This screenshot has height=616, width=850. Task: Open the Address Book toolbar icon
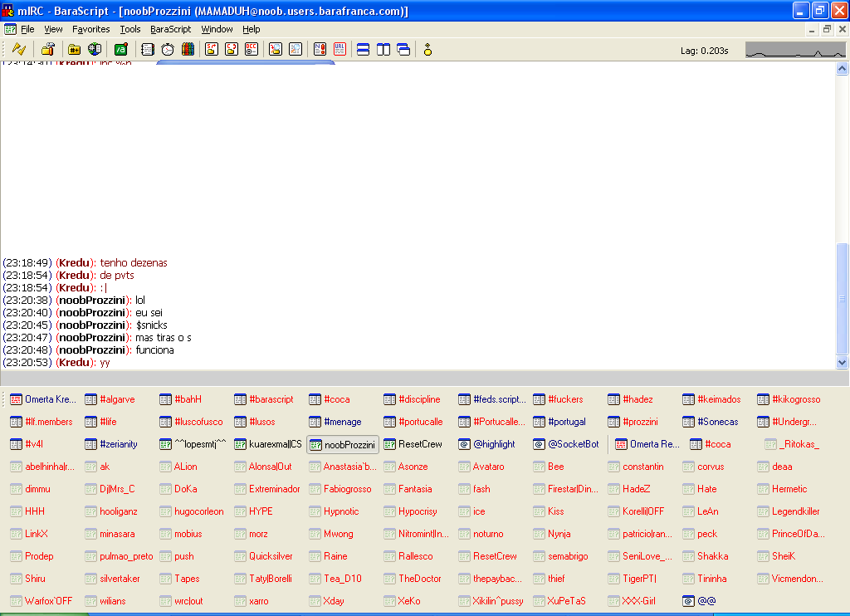(148, 49)
